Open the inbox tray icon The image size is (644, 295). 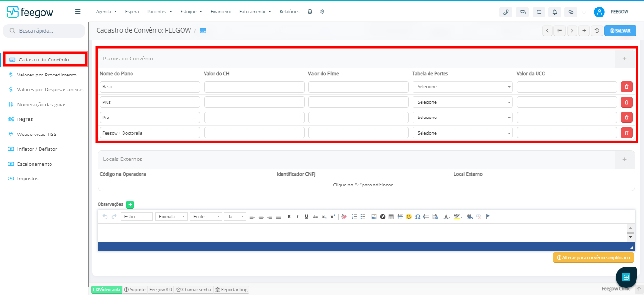coord(522,12)
